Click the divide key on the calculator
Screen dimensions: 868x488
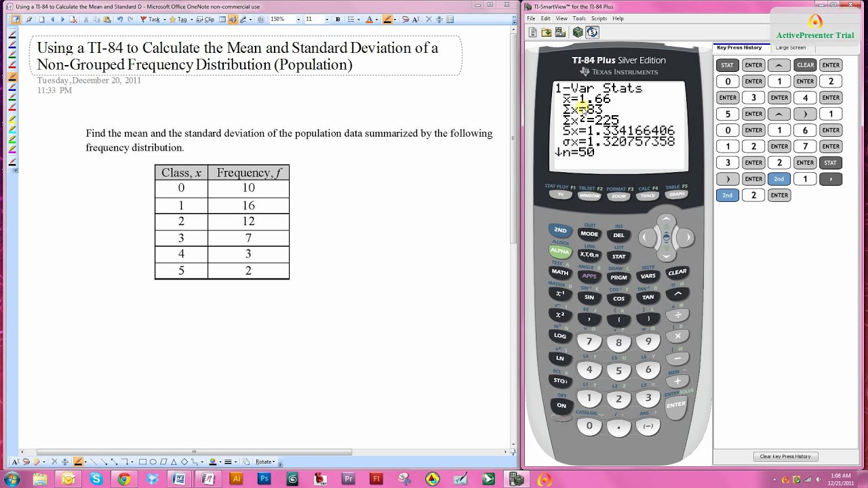pos(677,315)
